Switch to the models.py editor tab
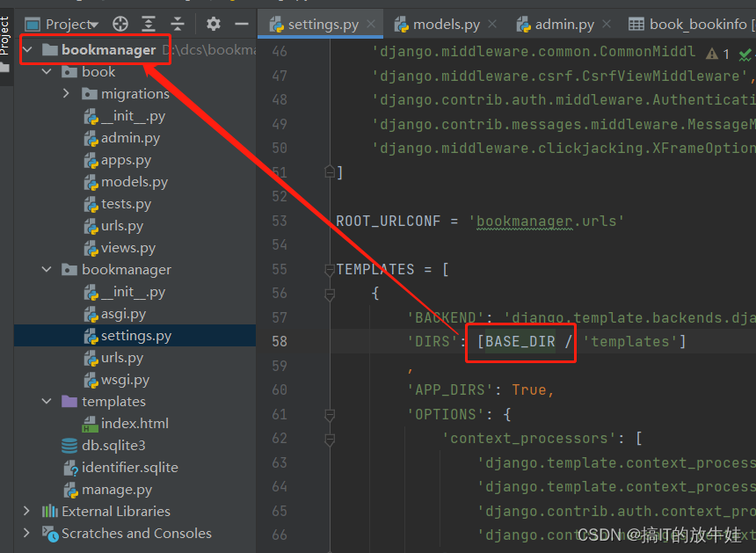Screen dimensions: 756x553 tap(447, 24)
